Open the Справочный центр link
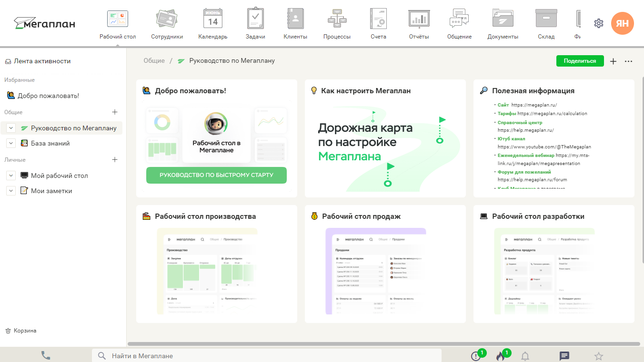The width and height of the screenshot is (644, 362). point(520,123)
